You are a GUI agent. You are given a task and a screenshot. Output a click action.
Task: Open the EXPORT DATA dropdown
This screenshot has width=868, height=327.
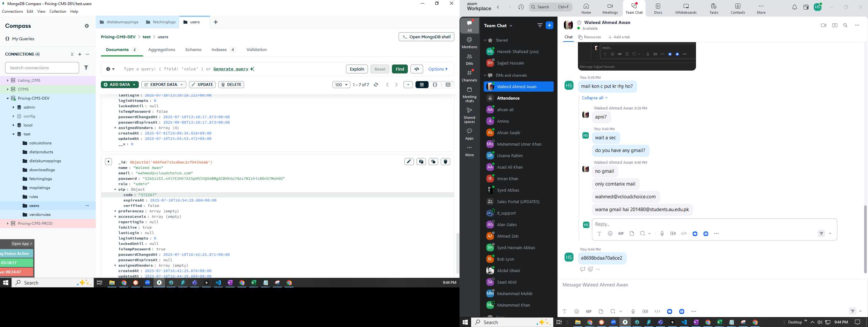(164, 85)
